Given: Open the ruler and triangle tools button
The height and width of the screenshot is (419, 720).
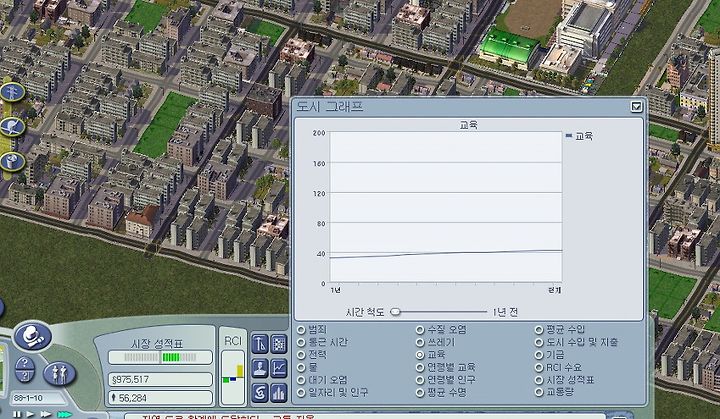Looking at the screenshot, I should [260, 344].
